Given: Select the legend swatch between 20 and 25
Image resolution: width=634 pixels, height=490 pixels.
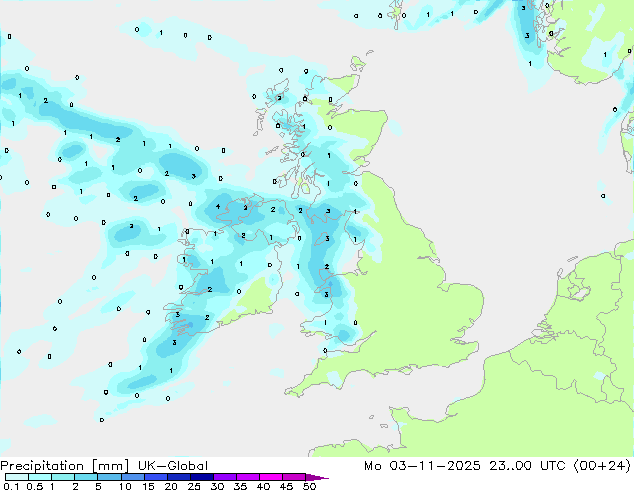Looking at the screenshot, I should (x=179, y=477).
